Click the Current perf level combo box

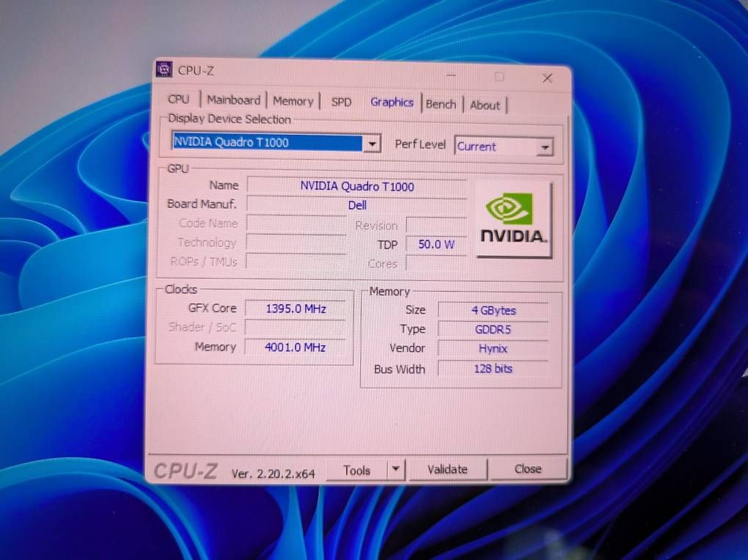pyautogui.click(x=504, y=147)
